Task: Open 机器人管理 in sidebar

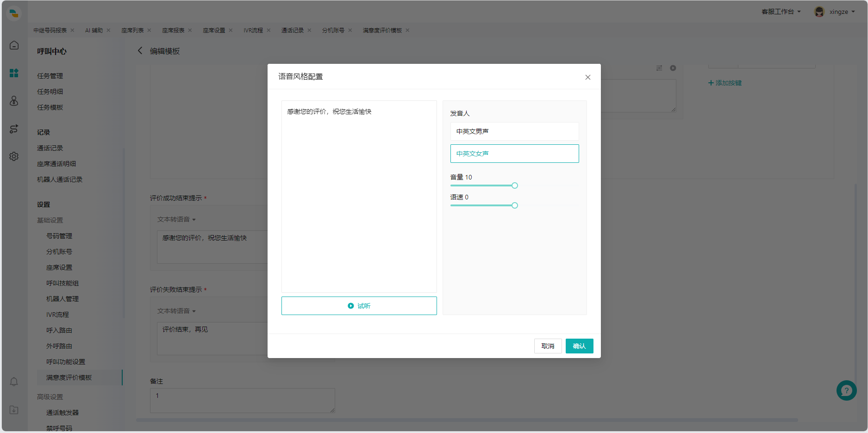Action: 62,299
